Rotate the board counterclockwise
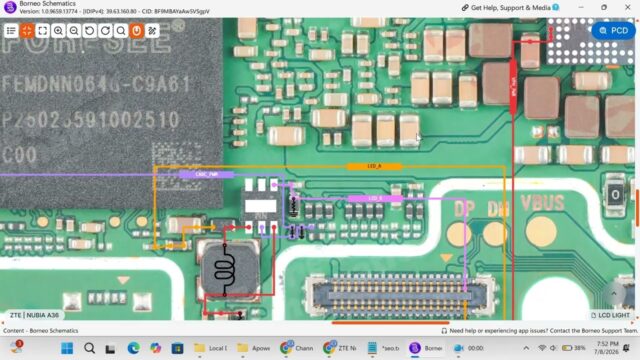This screenshot has height=360, width=640. [x=89, y=31]
